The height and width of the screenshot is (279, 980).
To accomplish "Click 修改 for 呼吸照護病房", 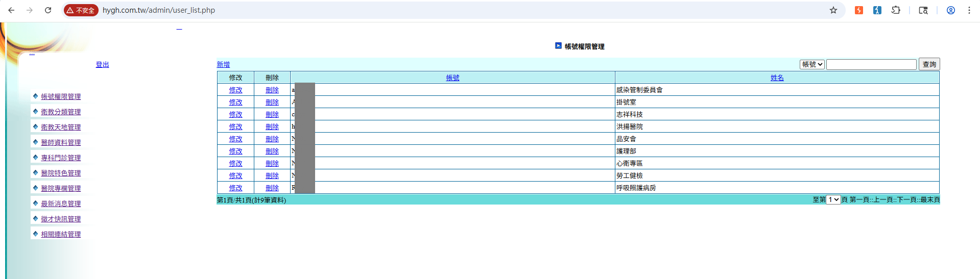I will [x=235, y=188].
